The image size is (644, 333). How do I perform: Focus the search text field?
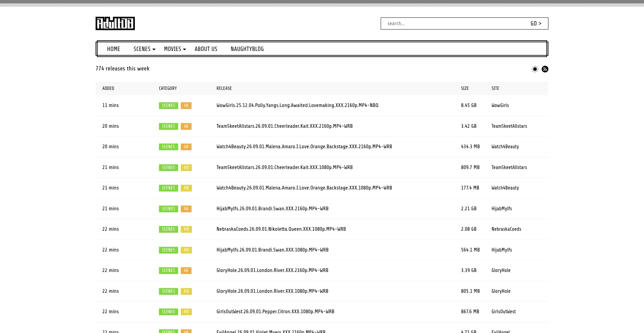pos(452,23)
